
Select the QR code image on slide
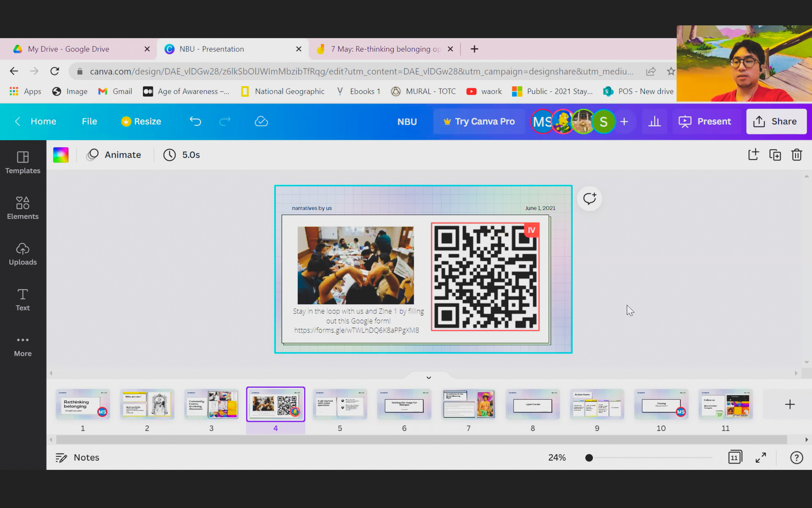tap(485, 277)
